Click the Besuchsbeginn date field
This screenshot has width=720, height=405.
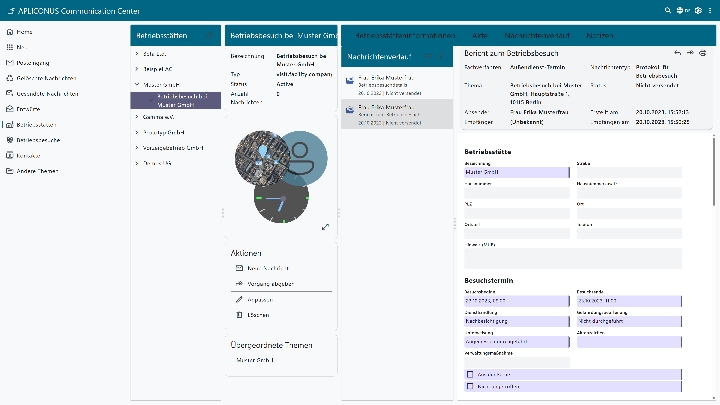(517, 301)
